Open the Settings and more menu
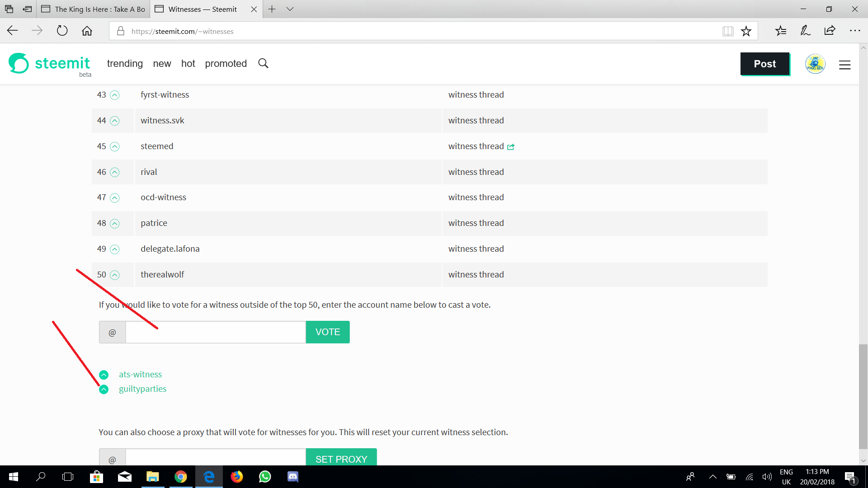This screenshot has width=868, height=488. click(x=855, y=31)
